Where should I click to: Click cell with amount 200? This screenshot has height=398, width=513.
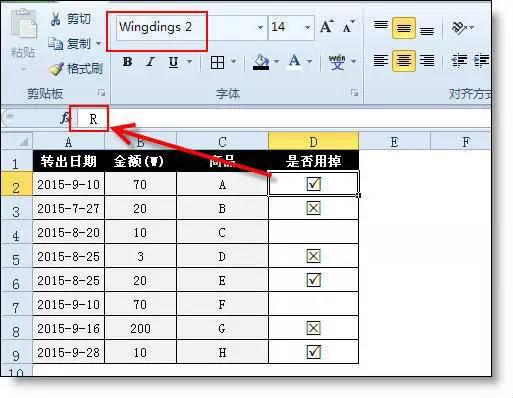pos(140,328)
